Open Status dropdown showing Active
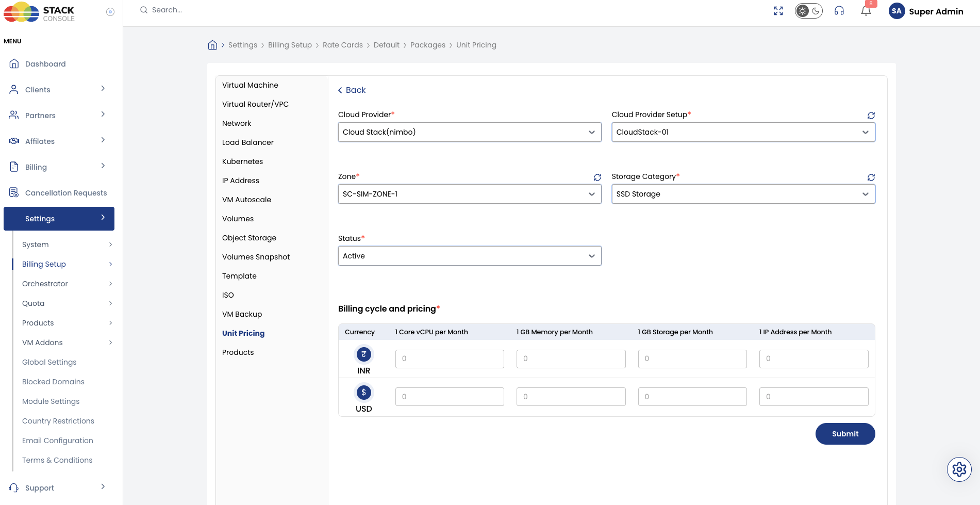 coord(470,256)
